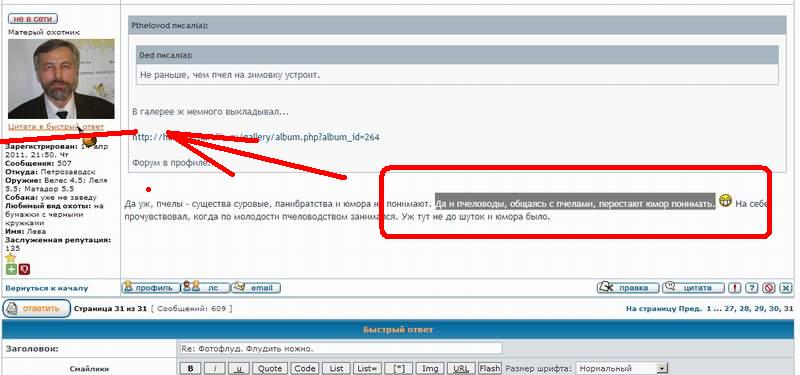Edit post with правка button
This screenshot has width=800, height=375.
pos(628,288)
